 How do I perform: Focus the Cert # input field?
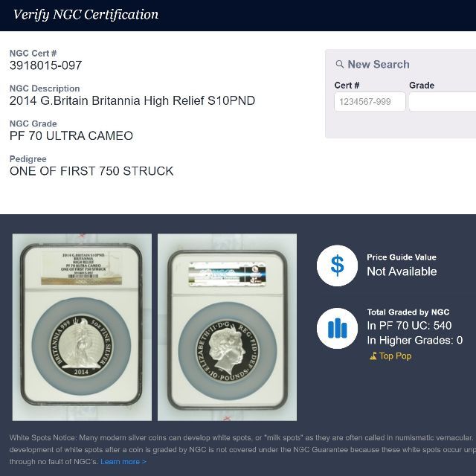point(370,101)
